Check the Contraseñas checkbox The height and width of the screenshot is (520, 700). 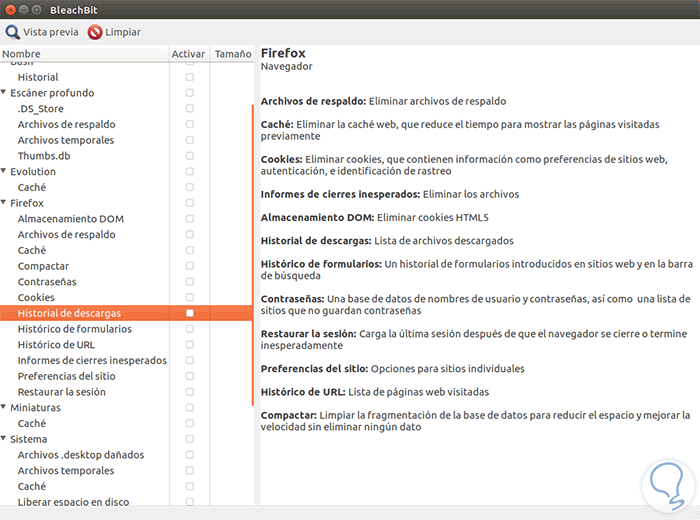click(190, 282)
